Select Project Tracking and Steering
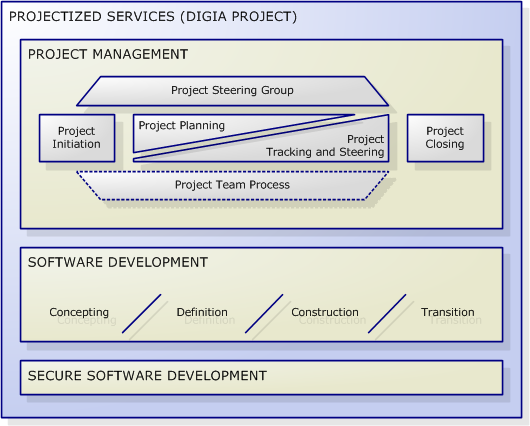This screenshot has height=426, width=530. [324, 146]
